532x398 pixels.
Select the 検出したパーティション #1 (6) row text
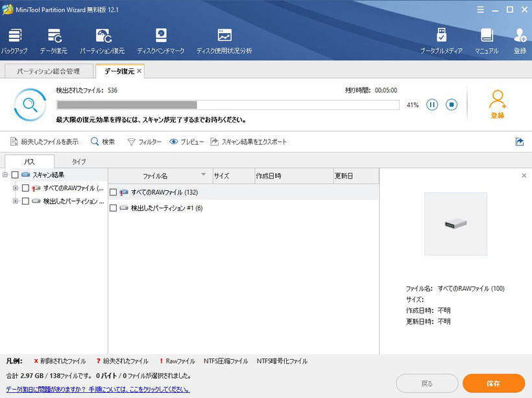[167, 208]
